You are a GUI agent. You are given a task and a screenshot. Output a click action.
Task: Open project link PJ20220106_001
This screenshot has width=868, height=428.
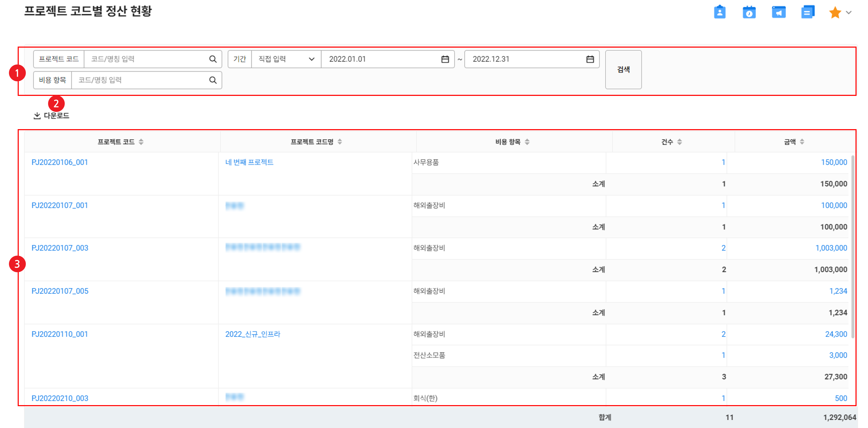coord(60,162)
